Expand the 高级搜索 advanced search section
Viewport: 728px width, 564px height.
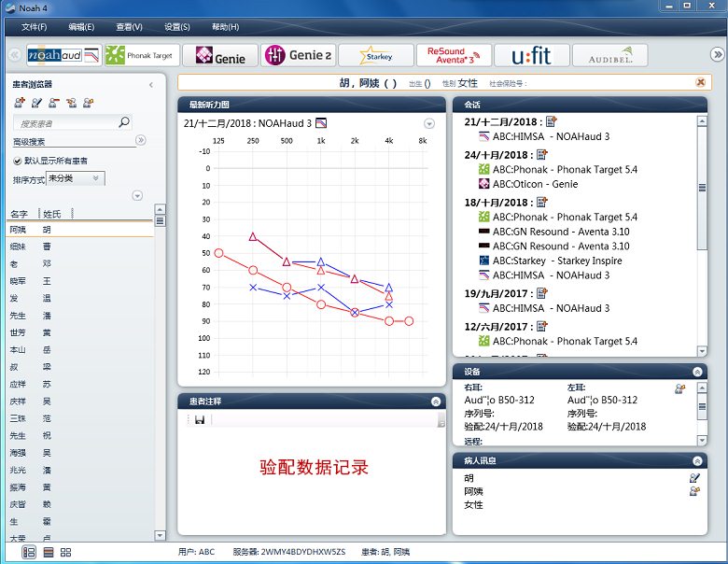141,141
